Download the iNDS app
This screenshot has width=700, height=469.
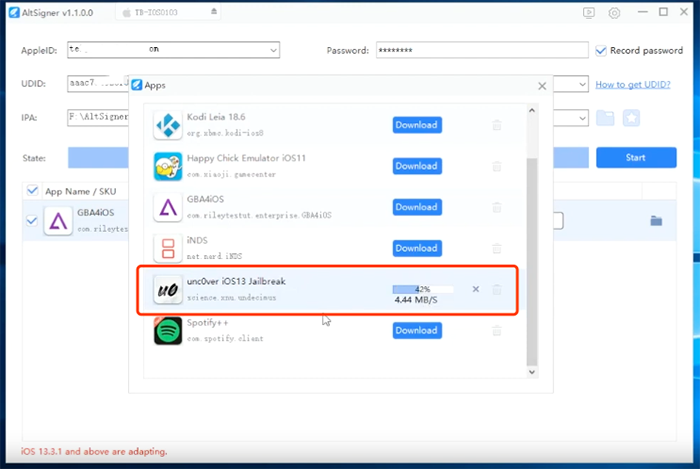[x=416, y=248]
